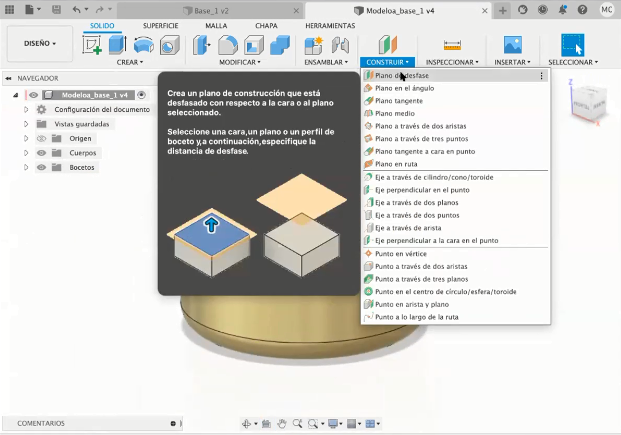
Task: Switch to the HERRAMIENTAS tab
Action: pyautogui.click(x=330, y=26)
